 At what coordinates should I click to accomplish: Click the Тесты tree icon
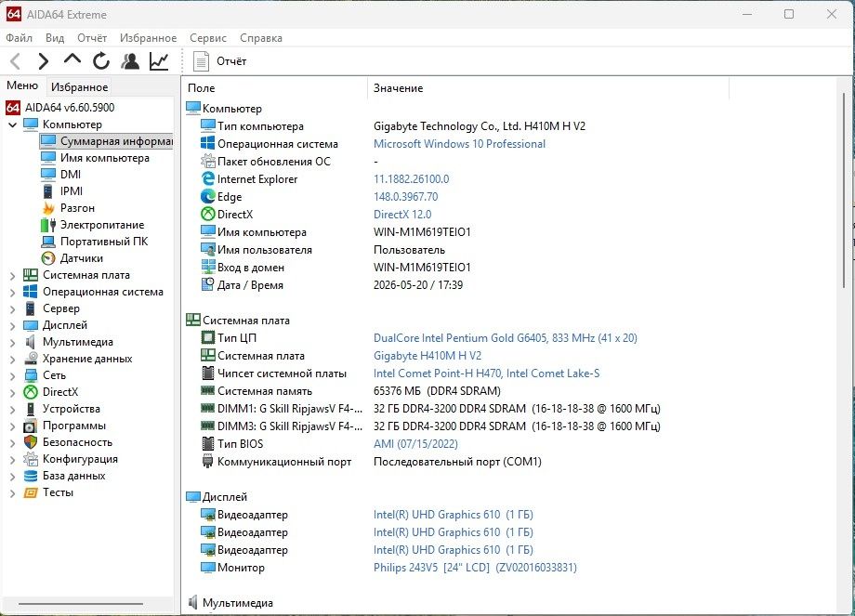point(31,492)
